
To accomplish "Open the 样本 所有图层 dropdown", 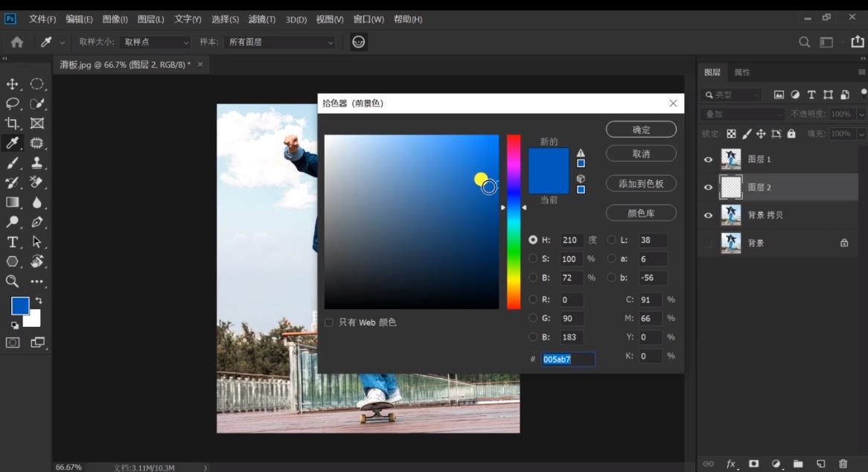I will [281, 42].
